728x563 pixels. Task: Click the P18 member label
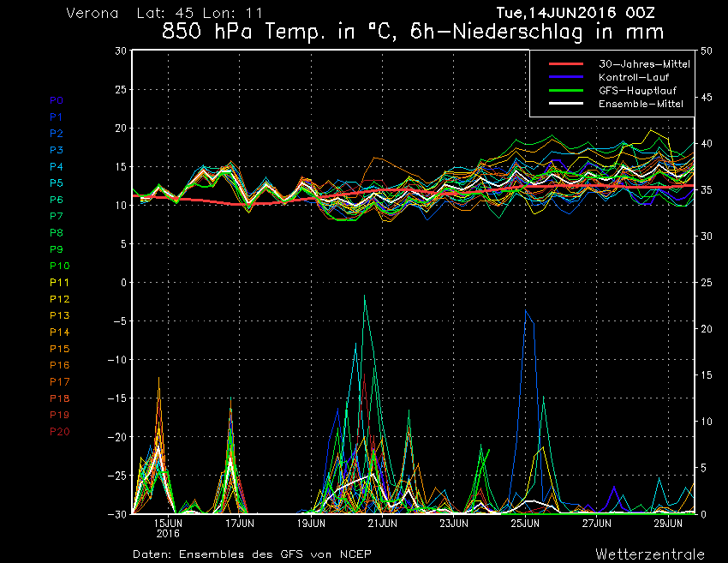59,398
